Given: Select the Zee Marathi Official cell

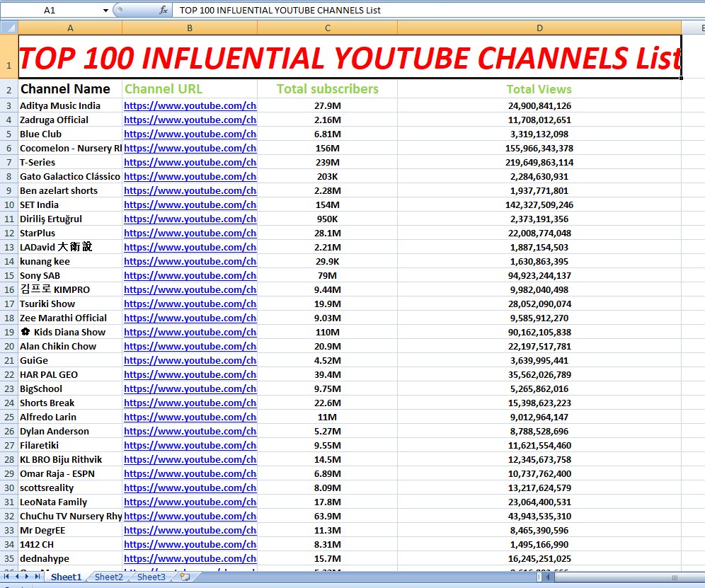Looking at the screenshot, I should pos(70,318).
